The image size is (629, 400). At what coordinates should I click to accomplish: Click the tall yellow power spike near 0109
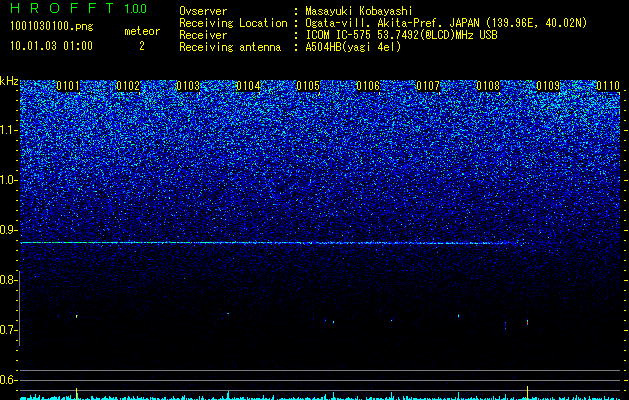(528, 392)
